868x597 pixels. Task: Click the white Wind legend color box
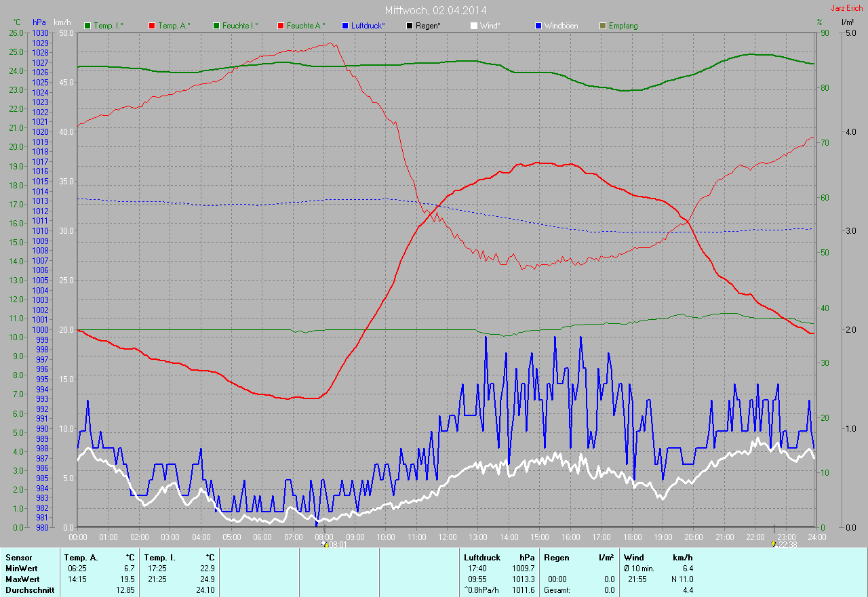(474, 26)
